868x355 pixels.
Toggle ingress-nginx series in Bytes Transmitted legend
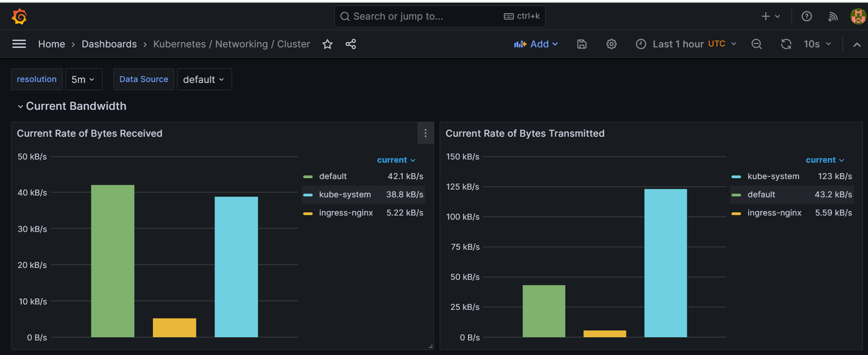click(774, 213)
